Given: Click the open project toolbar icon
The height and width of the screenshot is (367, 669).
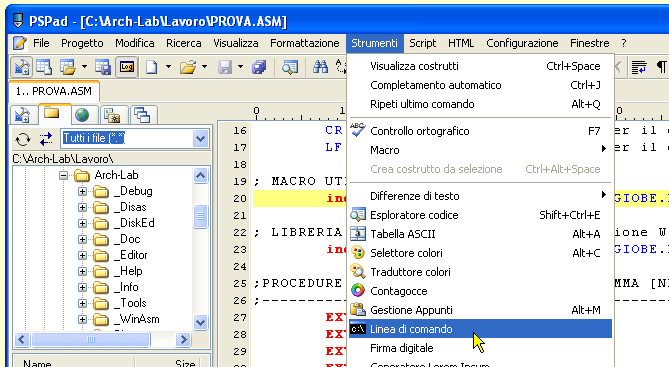Looking at the screenshot, I should click(67, 67).
